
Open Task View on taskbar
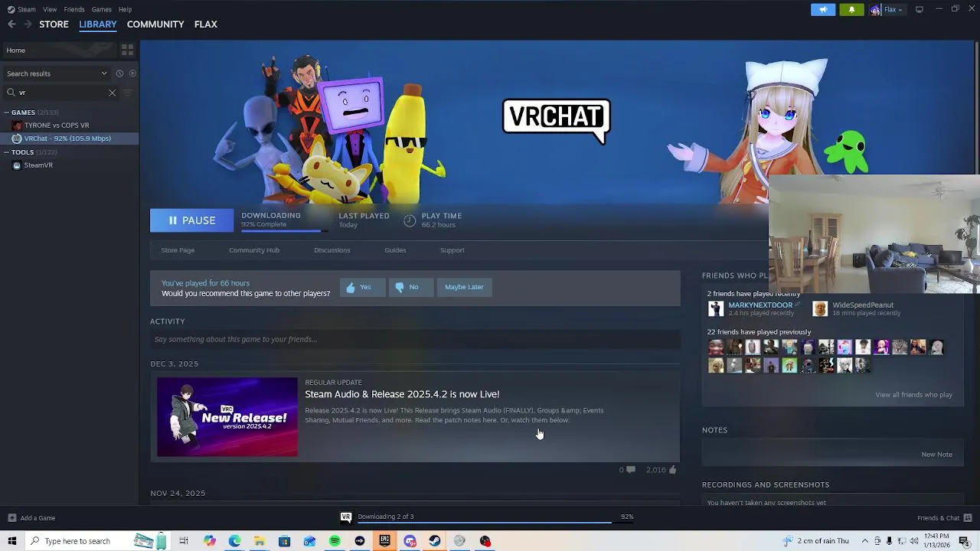click(x=184, y=541)
